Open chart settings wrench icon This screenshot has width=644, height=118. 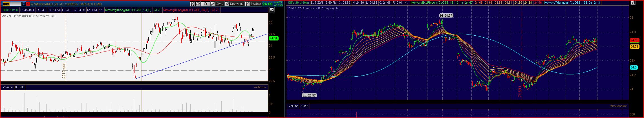click(198, 4)
